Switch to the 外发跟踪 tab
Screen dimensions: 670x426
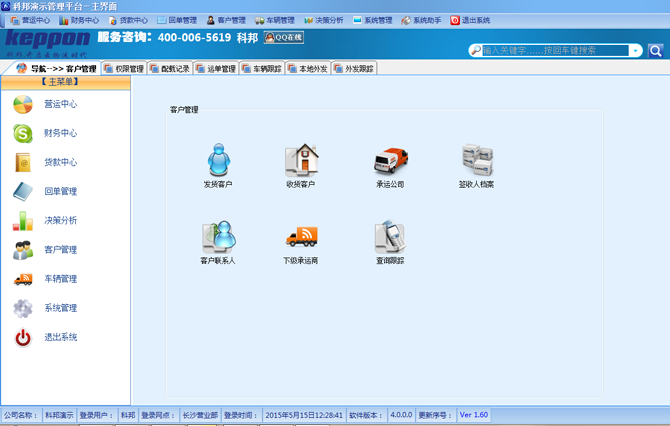(x=354, y=69)
